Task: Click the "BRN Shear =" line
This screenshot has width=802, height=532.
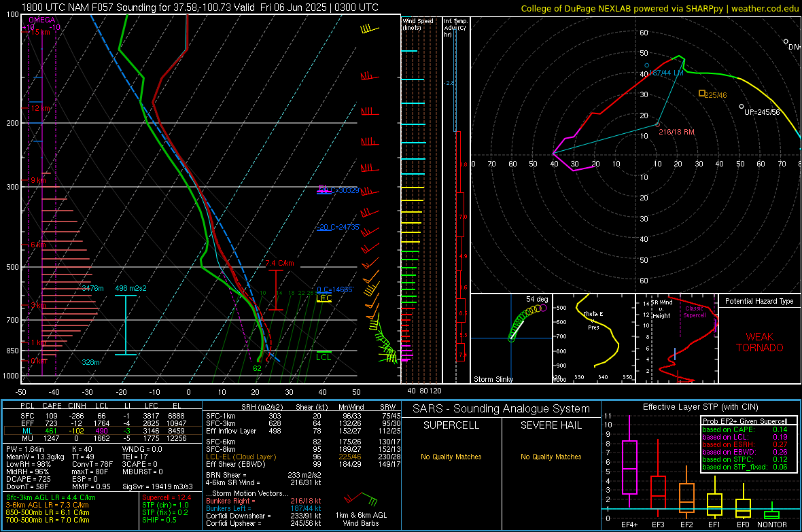Action: [264, 475]
